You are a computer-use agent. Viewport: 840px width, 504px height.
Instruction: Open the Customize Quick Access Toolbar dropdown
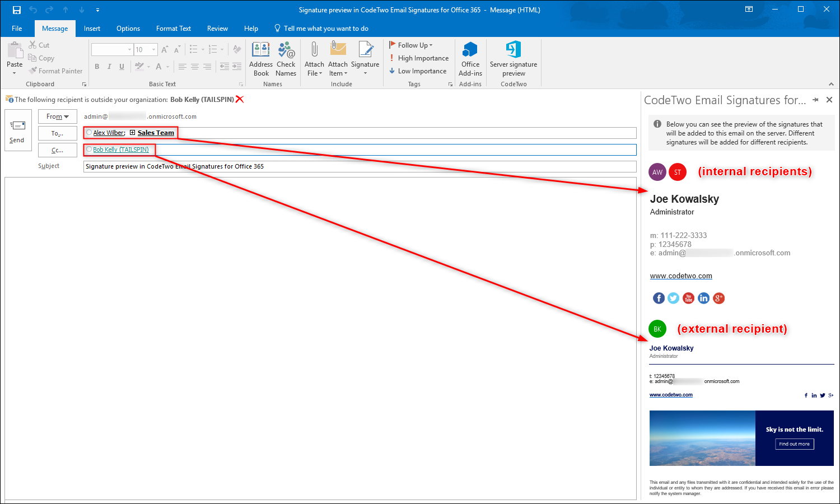[x=98, y=10]
